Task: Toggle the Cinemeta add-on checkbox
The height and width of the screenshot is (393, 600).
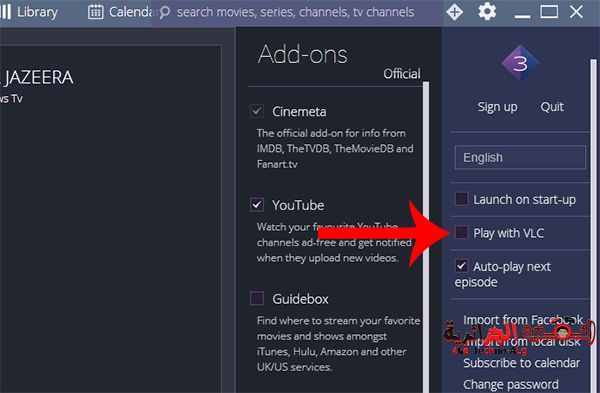Action: (x=257, y=111)
